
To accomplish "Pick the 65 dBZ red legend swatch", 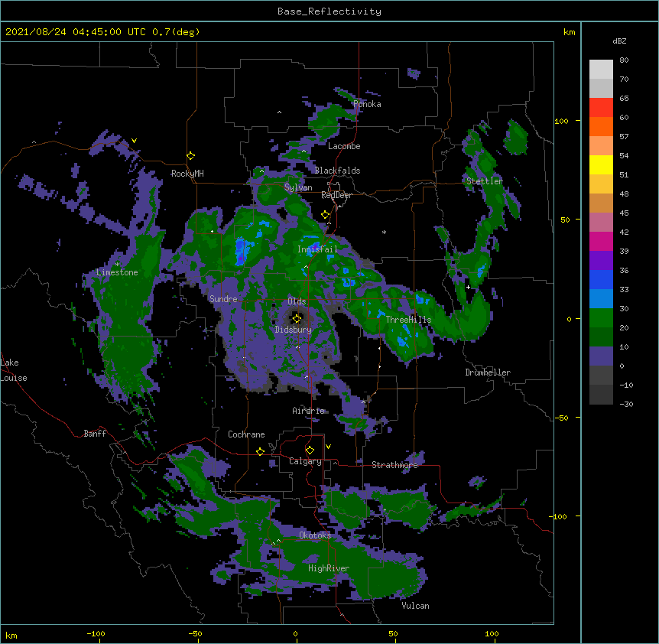I will pos(601,108).
